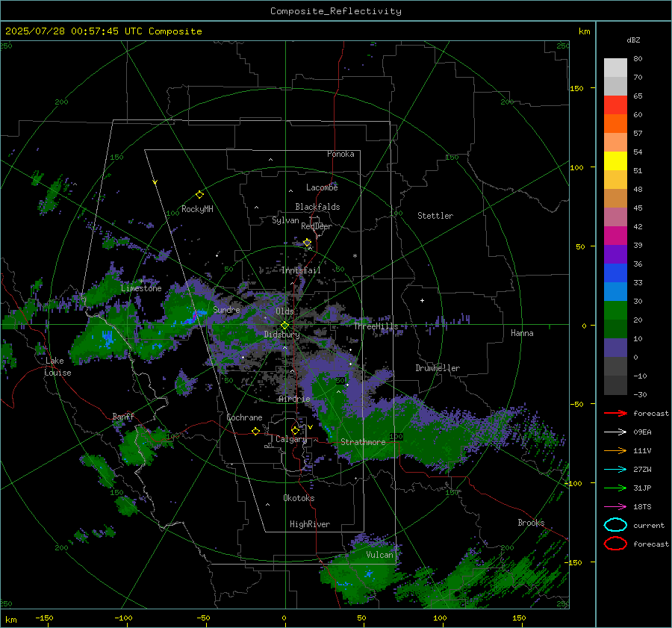The width and height of the screenshot is (672, 628).
Task: Click the Didsbury label
Action: point(281,335)
